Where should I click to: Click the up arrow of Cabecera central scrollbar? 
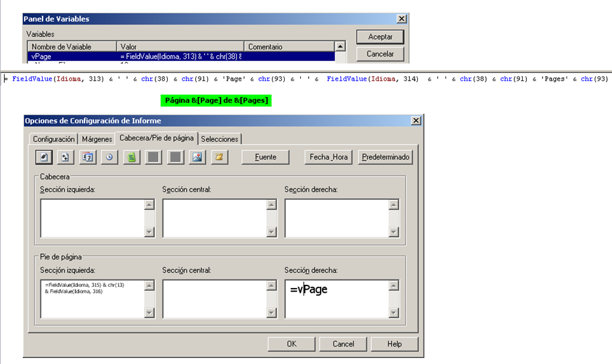(272, 205)
